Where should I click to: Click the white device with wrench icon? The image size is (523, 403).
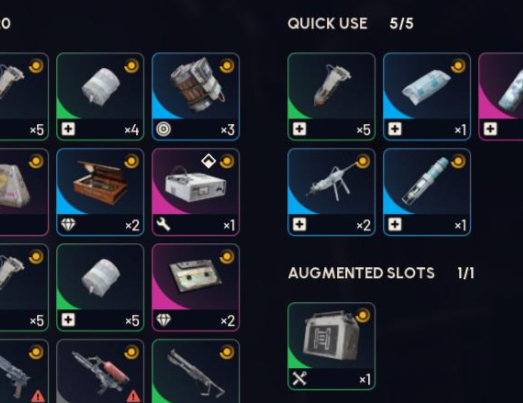click(x=196, y=192)
